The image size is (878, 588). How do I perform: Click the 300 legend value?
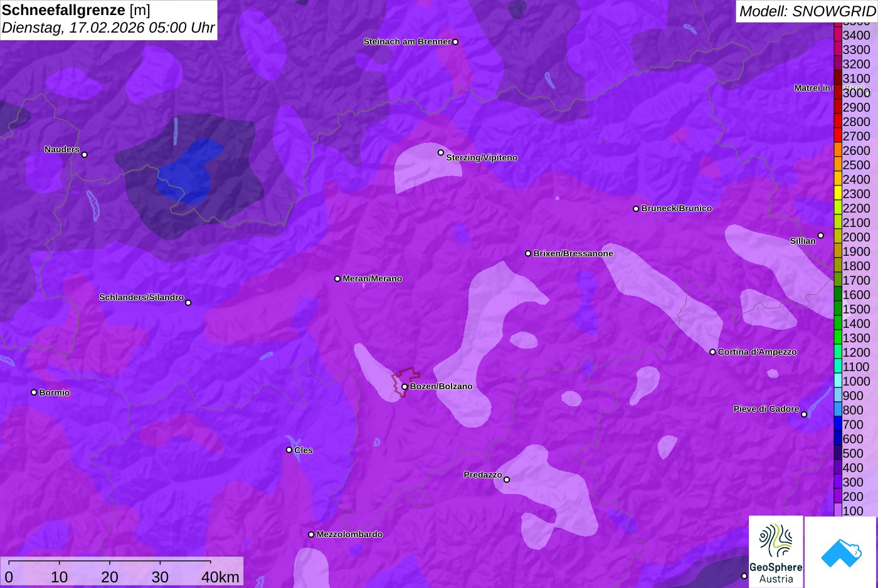click(x=853, y=482)
